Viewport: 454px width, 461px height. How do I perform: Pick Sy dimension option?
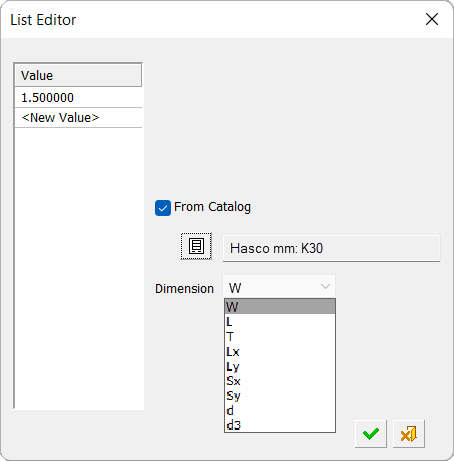[280, 396]
